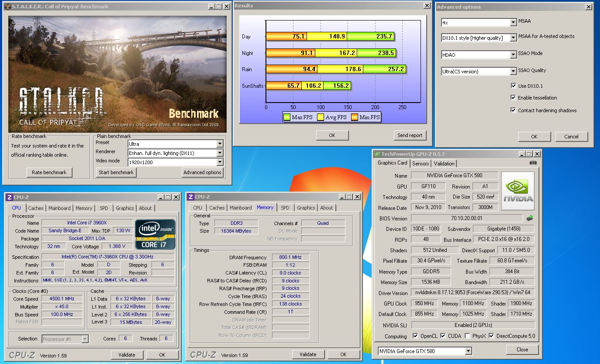Open the SSAO Mode HDAO dropdown
600x364 pixels.
[513, 55]
